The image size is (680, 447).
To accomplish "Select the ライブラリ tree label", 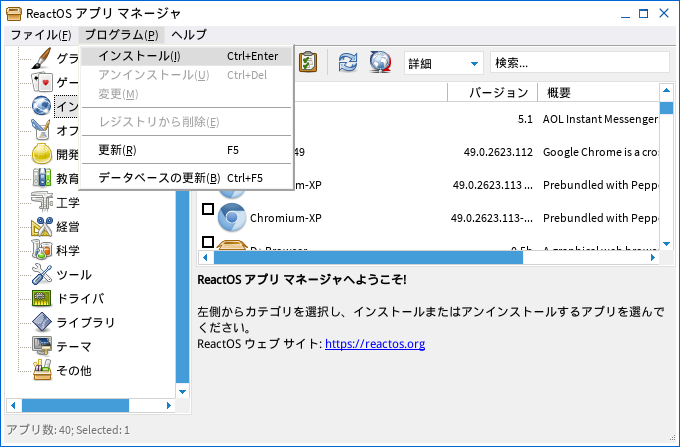I will [85, 322].
